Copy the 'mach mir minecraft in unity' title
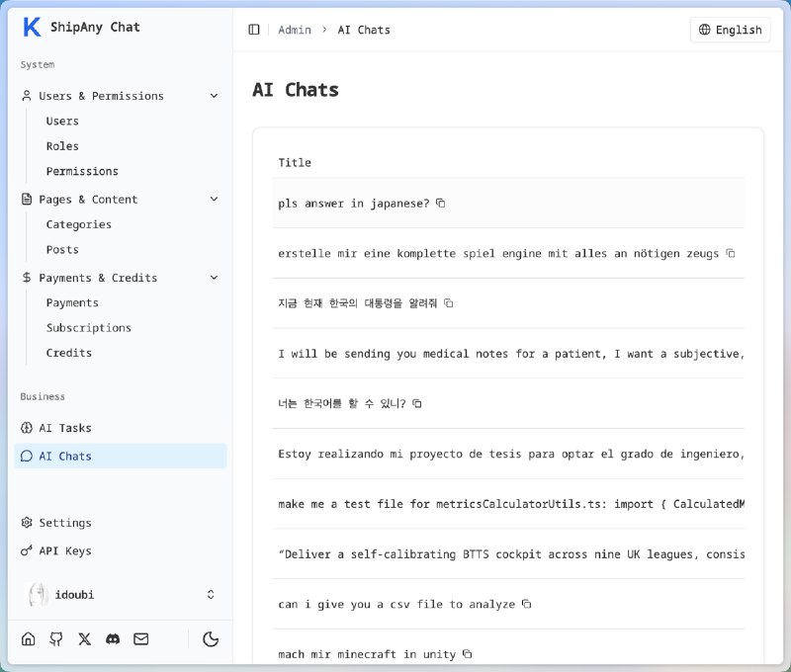The image size is (791, 672). [468, 654]
